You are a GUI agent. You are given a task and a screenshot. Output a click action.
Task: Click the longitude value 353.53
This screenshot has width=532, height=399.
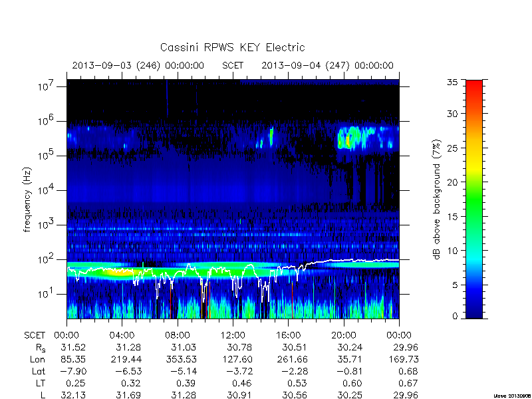click(x=180, y=359)
